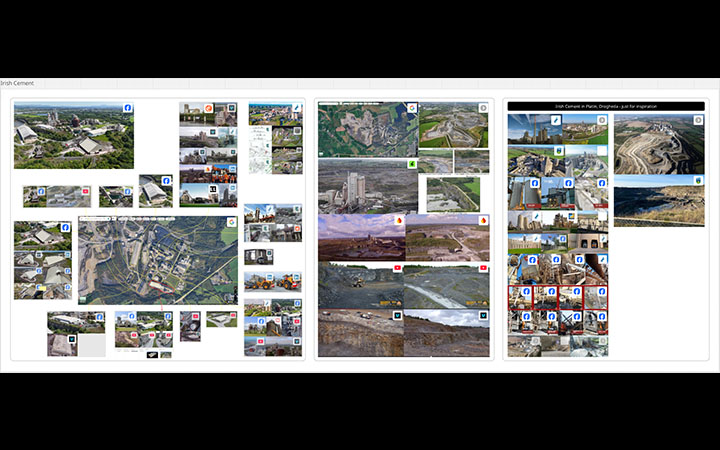Click Vimeo icon on bottom-left quarry wall photo
720x450 pixels.
click(398, 315)
